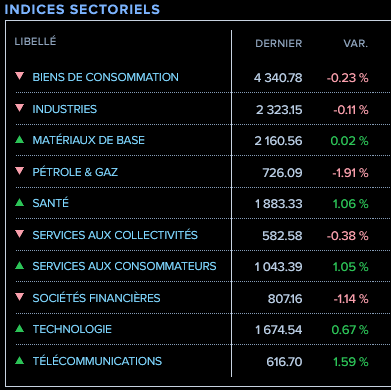Select the Technologie sector link

pyautogui.click(x=72, y=329)
